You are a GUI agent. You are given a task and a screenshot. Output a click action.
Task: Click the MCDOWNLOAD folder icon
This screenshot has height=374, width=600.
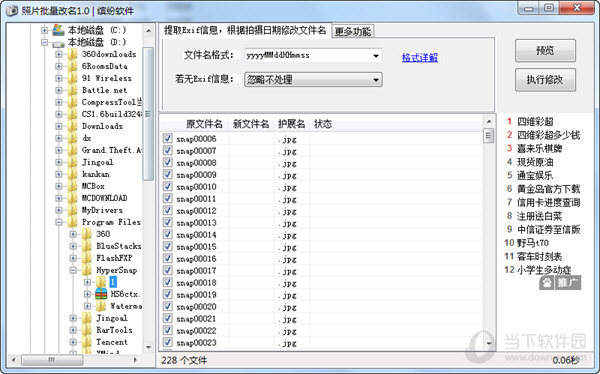tap(72, 198)
